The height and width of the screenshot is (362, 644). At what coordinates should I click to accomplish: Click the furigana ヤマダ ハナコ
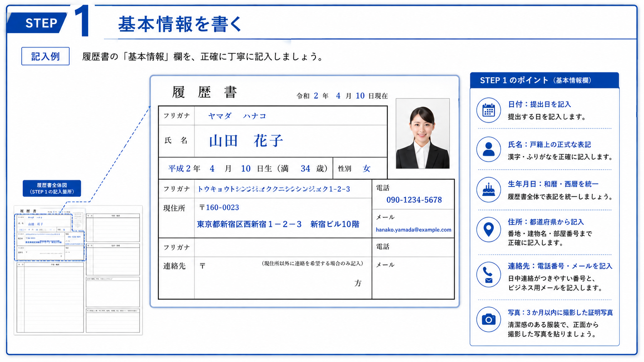237,116
